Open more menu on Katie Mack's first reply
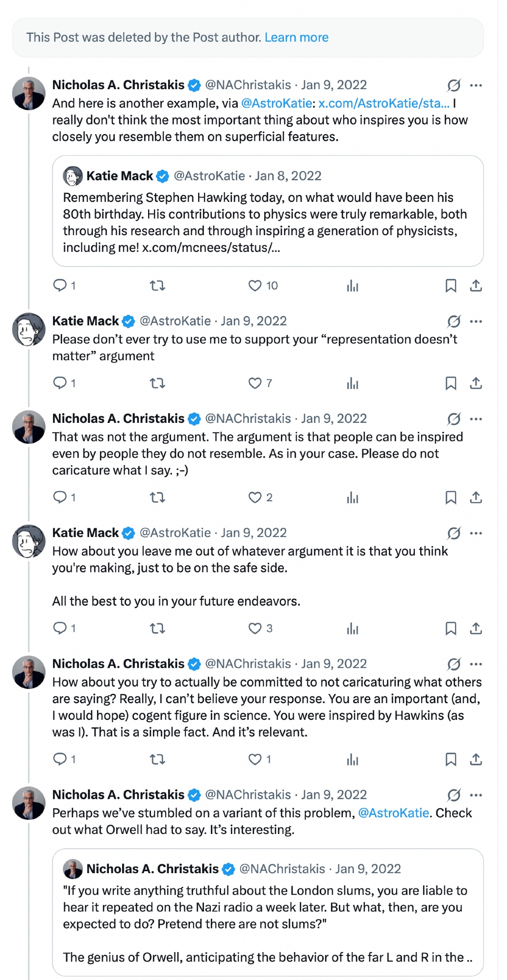Viewport: 507px width, 980px height. point(476,321)
